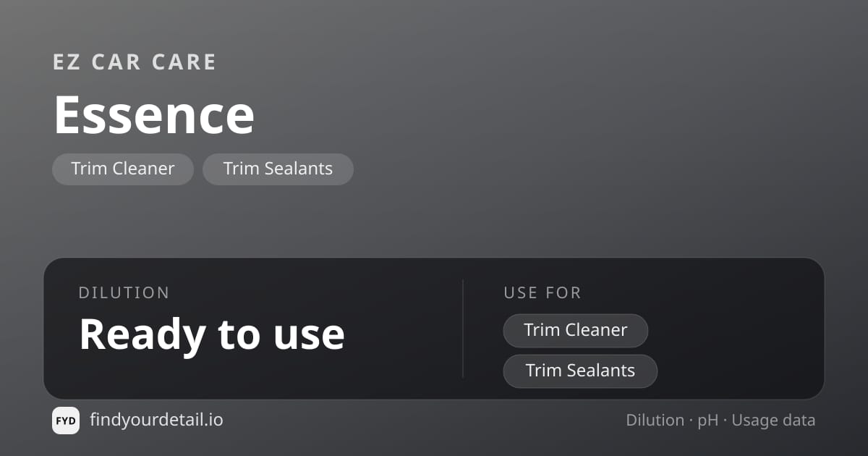Viewport: 868px width, 456px height.
Task: Select the Trim Cleaner tag below Essence
Action: (123, 169)
